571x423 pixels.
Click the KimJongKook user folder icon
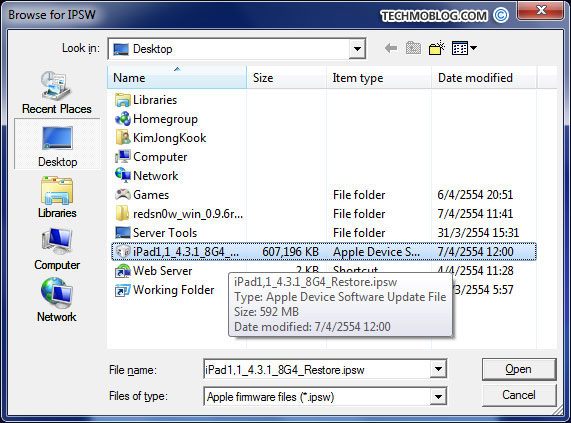coord(123,138)
